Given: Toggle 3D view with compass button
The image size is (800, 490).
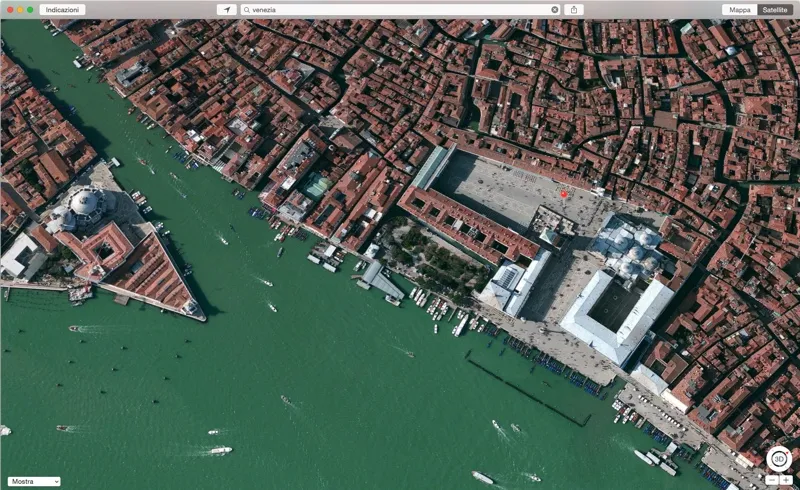Looking at the screenshot, I should coord(779,459).
